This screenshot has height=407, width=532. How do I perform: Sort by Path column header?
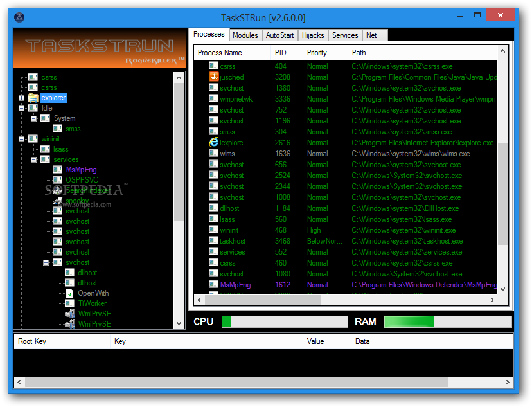(x=422, y=53)
